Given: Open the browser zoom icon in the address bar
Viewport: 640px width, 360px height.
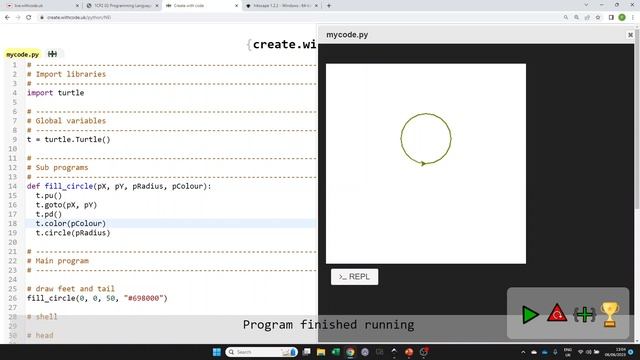Looking at the screenshot, I should pos(576,18).
